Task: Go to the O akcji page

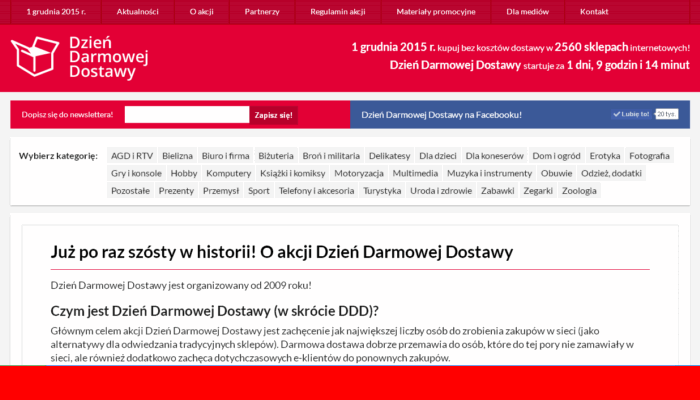Action: [201, 12]
